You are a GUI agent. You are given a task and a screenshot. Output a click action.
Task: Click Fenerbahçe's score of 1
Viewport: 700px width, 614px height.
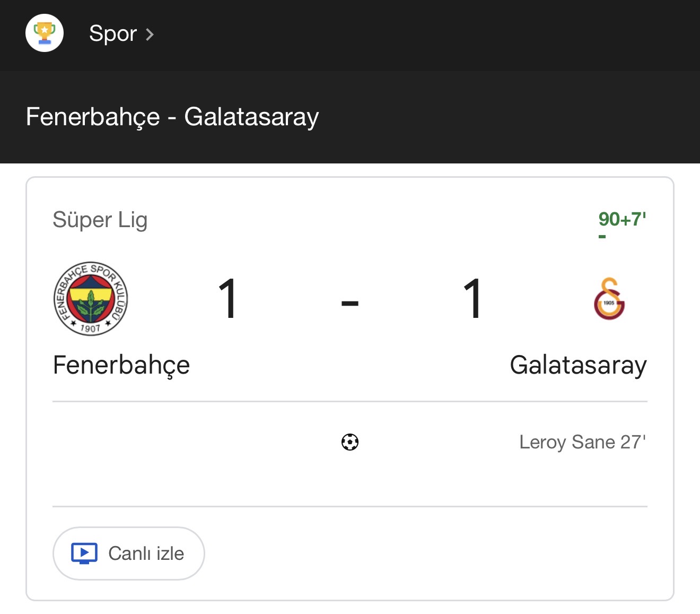pos(227,299)
